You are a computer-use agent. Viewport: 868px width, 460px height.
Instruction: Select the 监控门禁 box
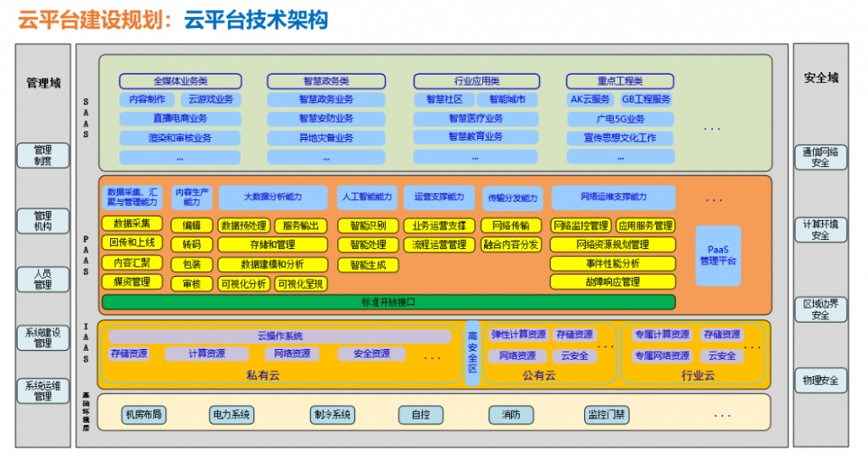[606, 414]
